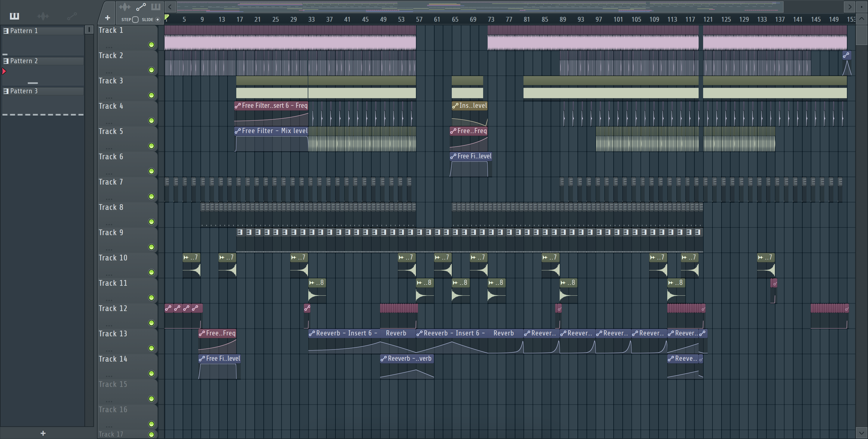Select the first ..7 audio clip on Track 10
Image resolution: width=868 pixels, height=439 pixels.
[191, 265]
